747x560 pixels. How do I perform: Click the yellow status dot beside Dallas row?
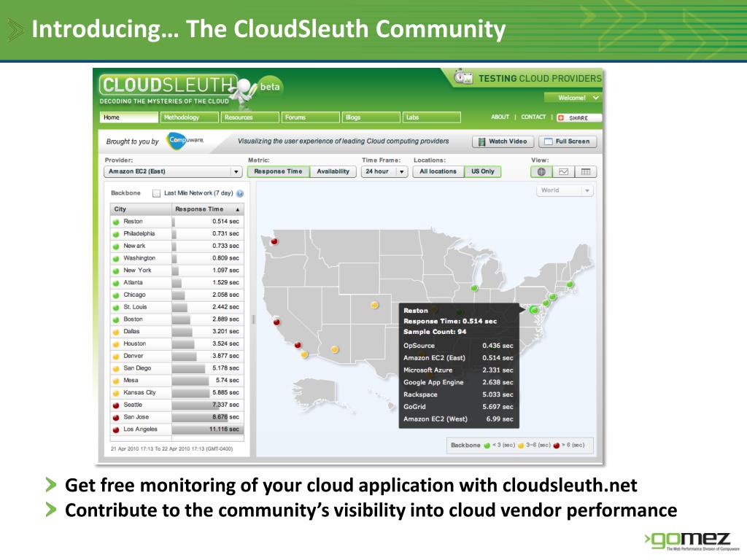[x=116, y=332]
